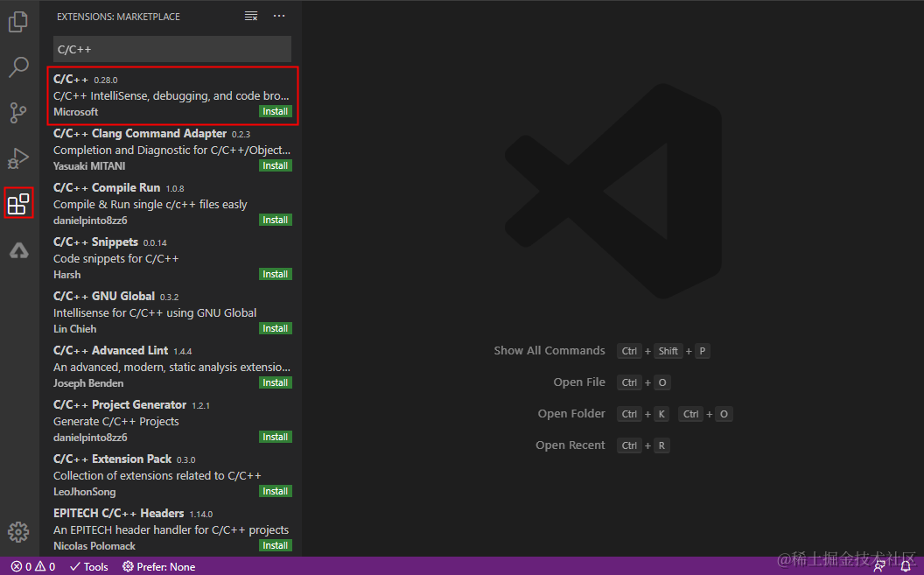Image resolution: width=924 pixels, height=575 pixels.
Task: Install C/C++ Project Generator extension
Action: tap(276, 437)
